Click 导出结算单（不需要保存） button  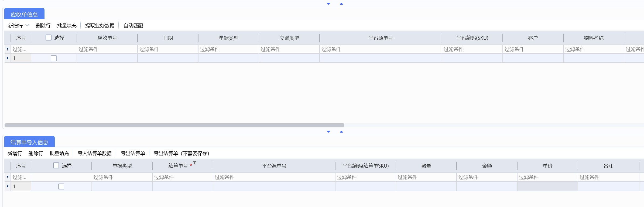[x=181, y=154]
